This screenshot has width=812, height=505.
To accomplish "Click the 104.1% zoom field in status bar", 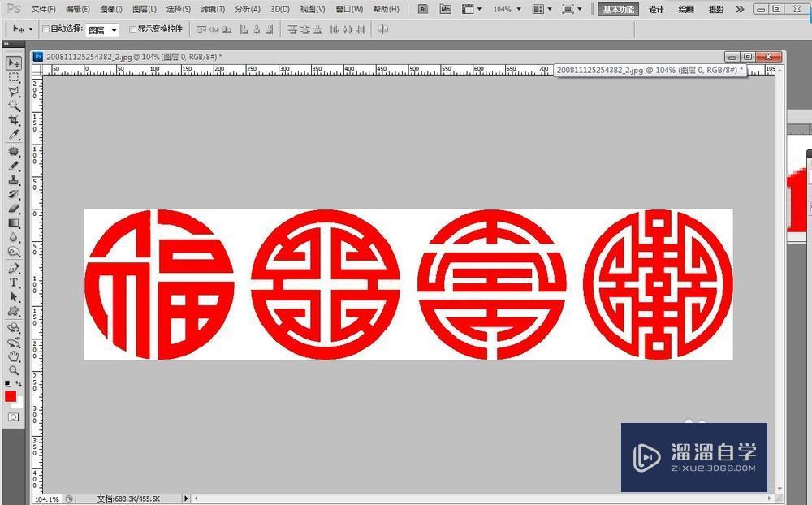I will [47, 499].
